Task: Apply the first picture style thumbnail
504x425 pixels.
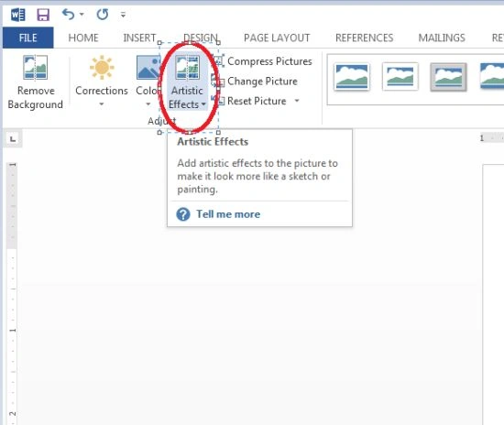Action: tap(352, 77)
